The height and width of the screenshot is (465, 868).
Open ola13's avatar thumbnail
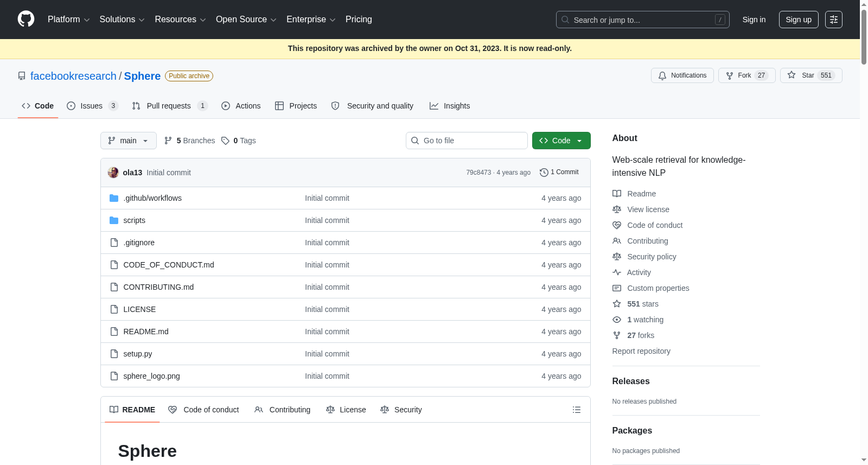[113, 173]
